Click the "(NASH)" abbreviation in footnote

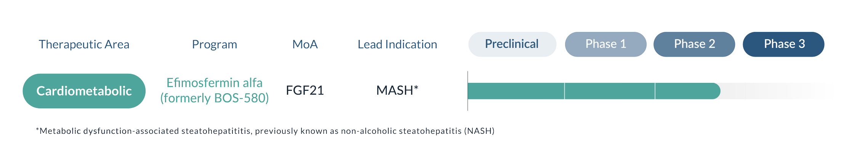point(479,131)
